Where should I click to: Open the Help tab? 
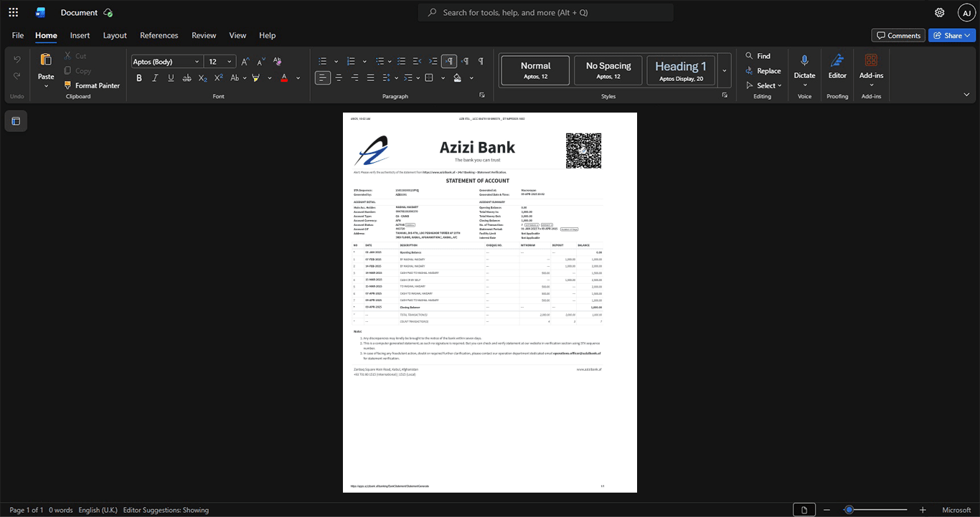(x=268, y=35)
